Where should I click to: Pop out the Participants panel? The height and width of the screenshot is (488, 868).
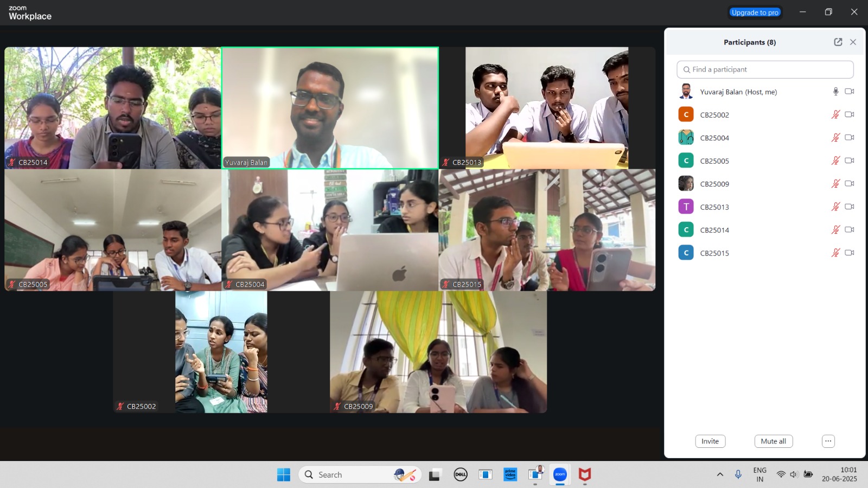[838, 42]
